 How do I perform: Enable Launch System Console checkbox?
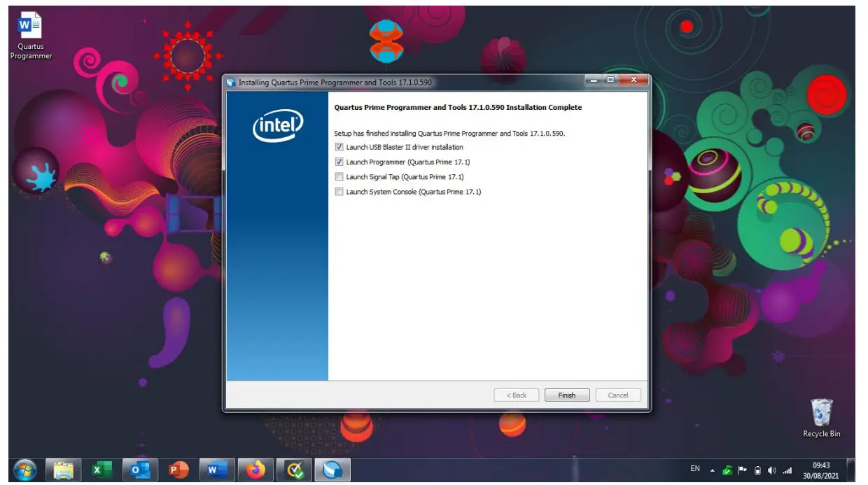(x=339, y=192)
